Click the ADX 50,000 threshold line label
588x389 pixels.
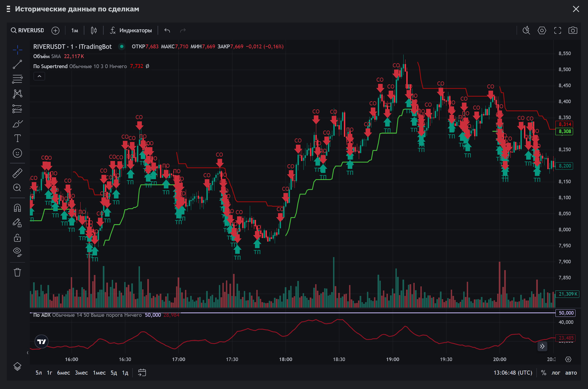point(565,313)
